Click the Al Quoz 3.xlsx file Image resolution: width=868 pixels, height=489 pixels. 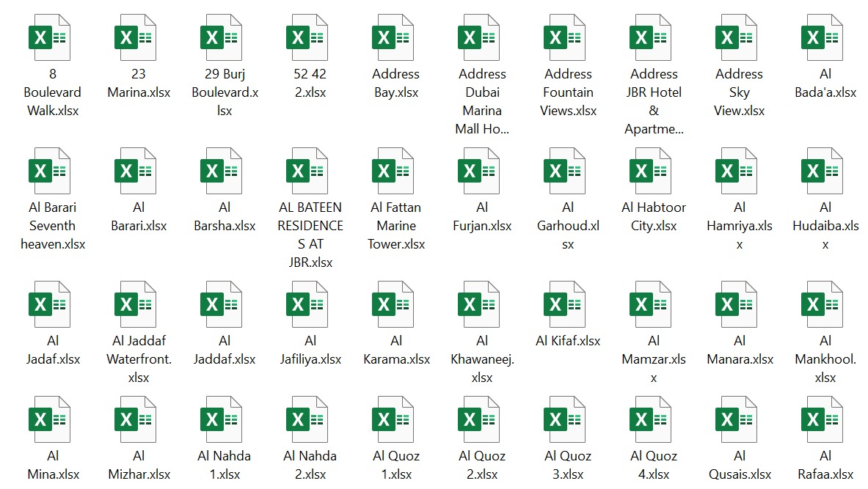(x=566, y=418)
